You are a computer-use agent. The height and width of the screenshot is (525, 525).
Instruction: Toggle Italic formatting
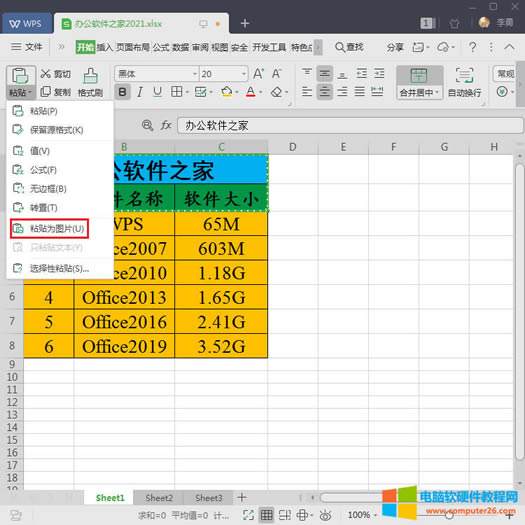tap(140, 92)
